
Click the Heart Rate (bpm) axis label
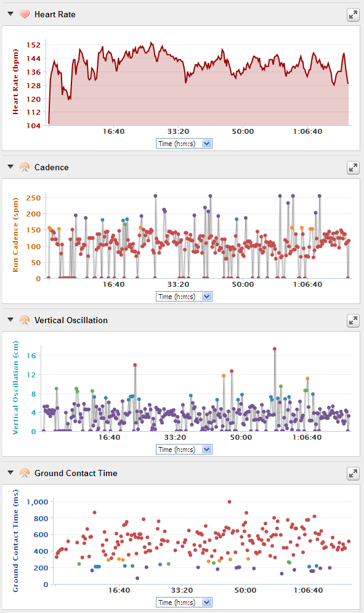[x=15, y=81]
